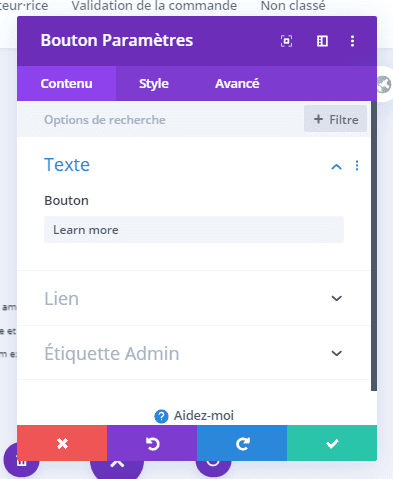Click the blue question mark help icon
393x479 pixels.
click(161, 416)
